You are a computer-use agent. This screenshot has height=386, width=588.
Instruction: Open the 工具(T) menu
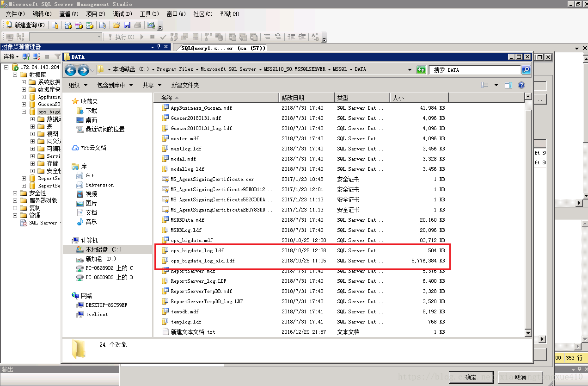(x=149, y=14)
